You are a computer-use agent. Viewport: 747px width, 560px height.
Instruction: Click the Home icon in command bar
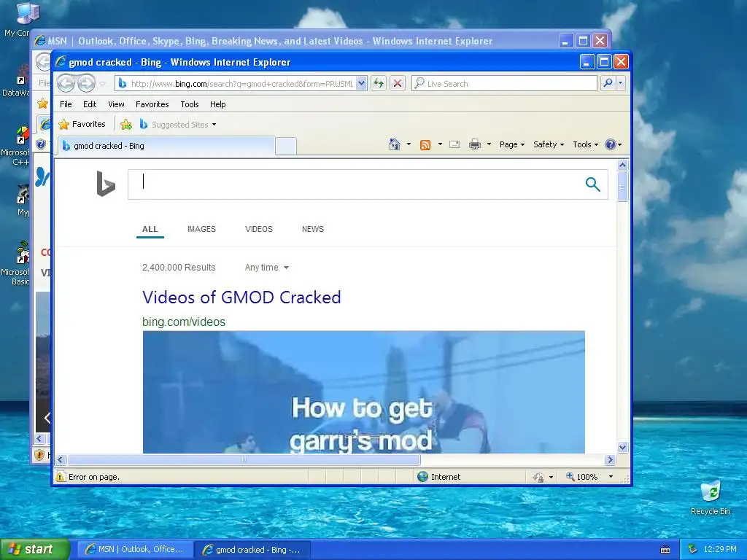[395, 144]
